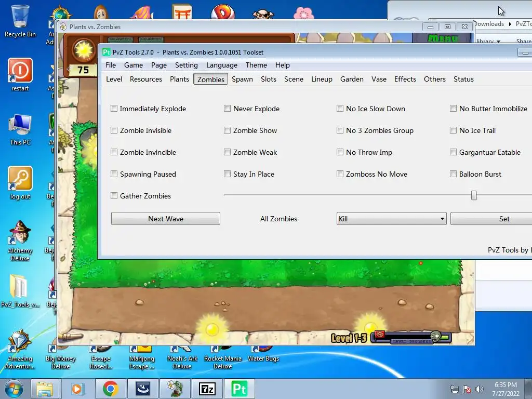532x399 pixels.
Task: Click the volume speaker tray icon
Action: (479, 389)
